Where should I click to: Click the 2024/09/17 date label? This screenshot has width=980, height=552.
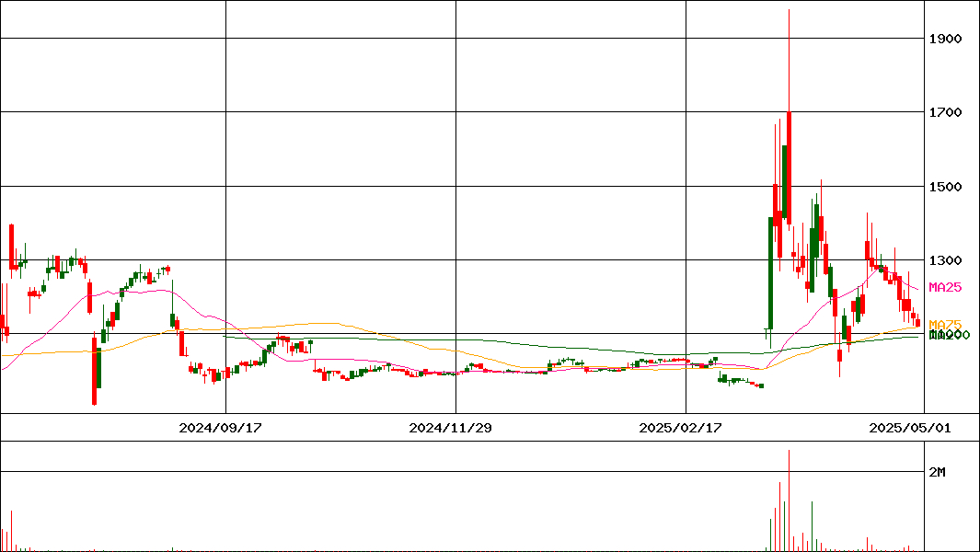pyautogui.click(x=220, y=428)
